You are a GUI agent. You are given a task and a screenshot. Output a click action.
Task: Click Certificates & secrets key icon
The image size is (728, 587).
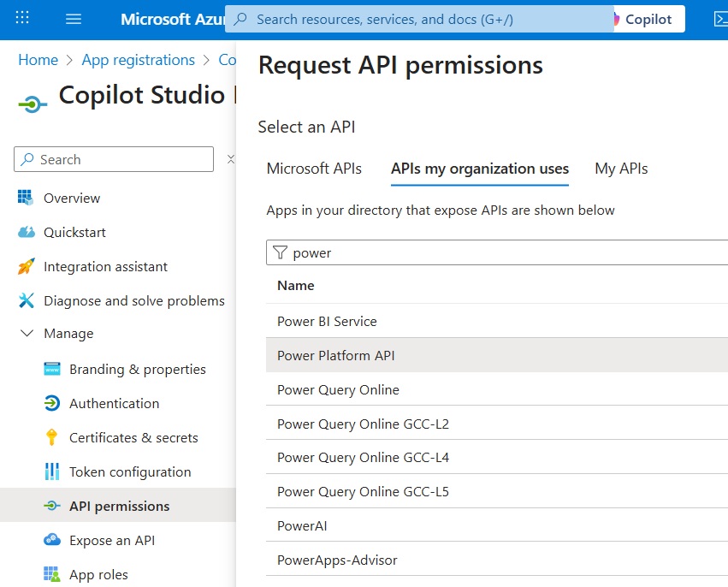pos(52,437)
